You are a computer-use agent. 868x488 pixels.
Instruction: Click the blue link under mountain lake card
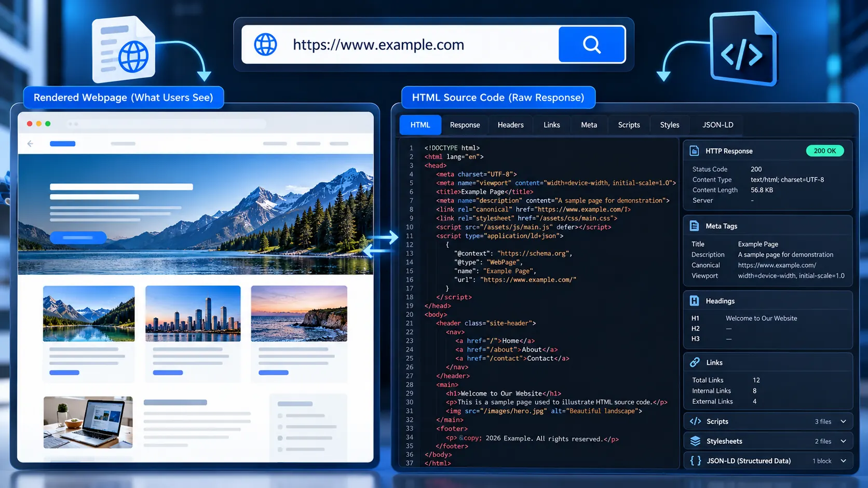click(64, 373)
